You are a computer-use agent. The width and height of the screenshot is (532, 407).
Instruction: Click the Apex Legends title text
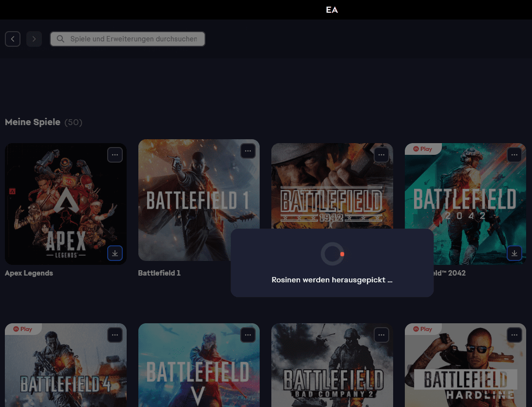point(29,273)
